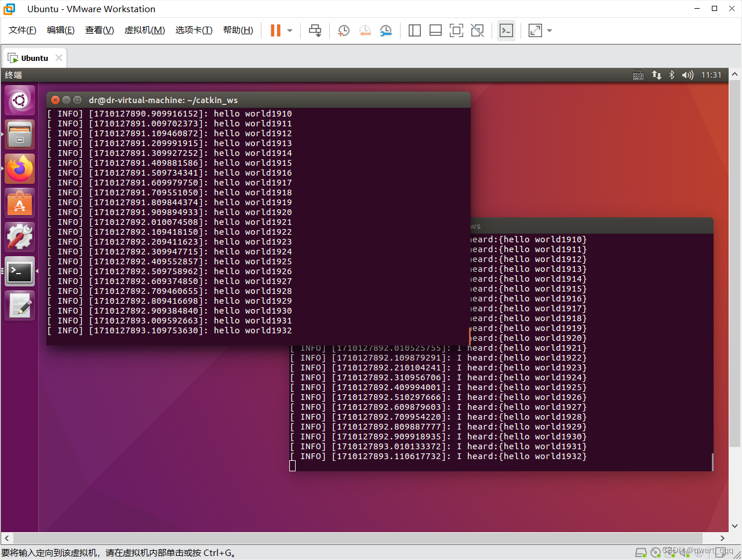742x560 pixels.
Task: Open the sound volume indicator
Action: 688,75
